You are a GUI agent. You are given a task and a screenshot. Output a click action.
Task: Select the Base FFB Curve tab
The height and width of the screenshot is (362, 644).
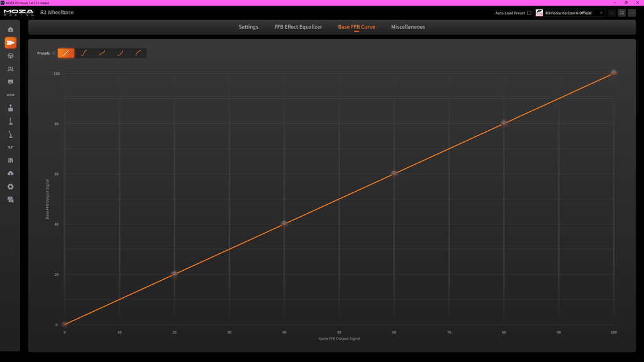coord(357,27)
